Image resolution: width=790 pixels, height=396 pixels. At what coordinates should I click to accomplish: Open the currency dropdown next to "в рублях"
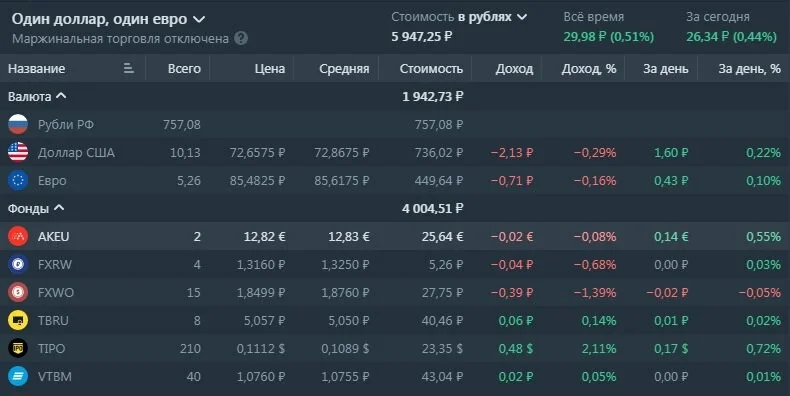point(522,17)
